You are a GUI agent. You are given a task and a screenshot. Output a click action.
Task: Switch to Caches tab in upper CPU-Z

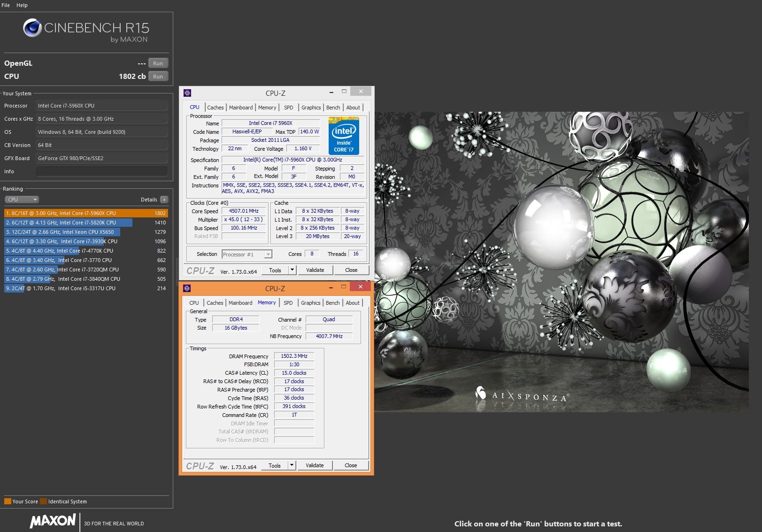[216, 108]
